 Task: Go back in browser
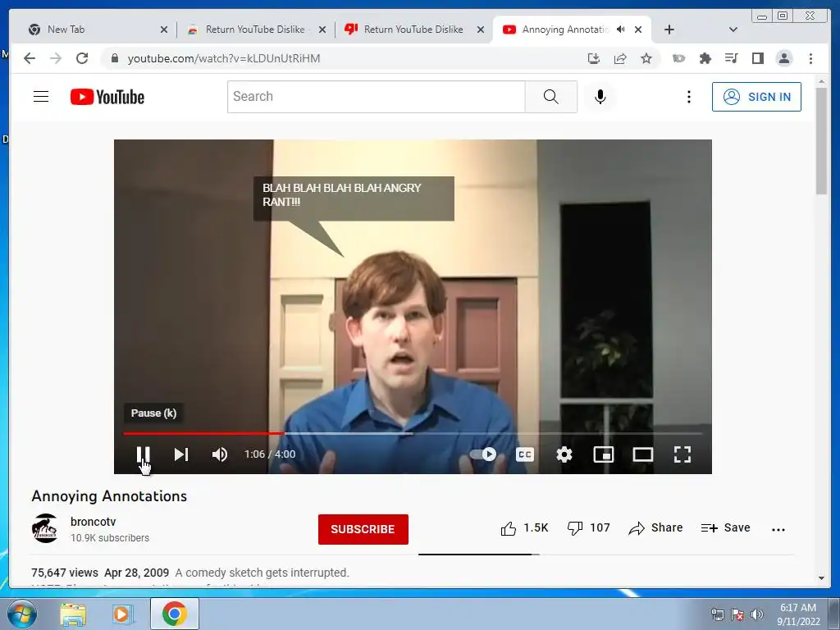coord(30,58)
